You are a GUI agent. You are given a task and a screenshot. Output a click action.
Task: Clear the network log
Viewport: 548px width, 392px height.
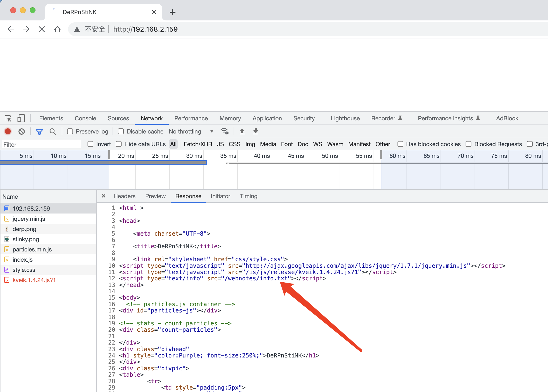coord(22,132)
